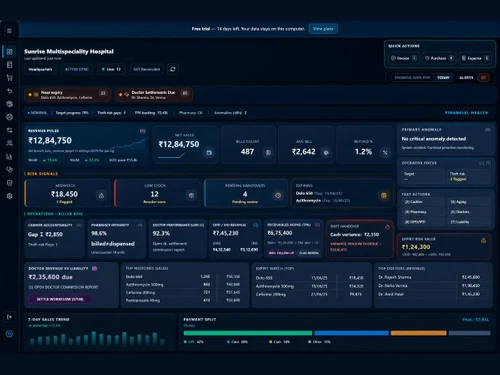This screenshot has width=500, height=375.
Task: Toggle the Alerts red switch
Action: (x=483, y=78)
